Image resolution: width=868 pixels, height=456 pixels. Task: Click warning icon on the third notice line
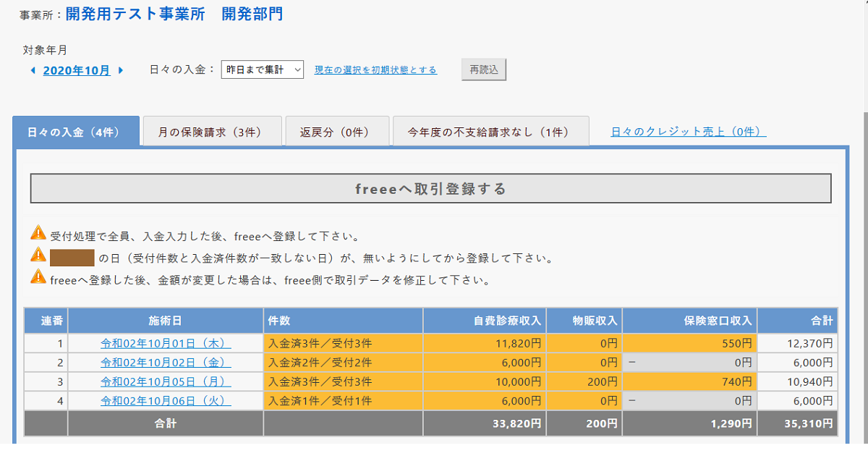38,276
